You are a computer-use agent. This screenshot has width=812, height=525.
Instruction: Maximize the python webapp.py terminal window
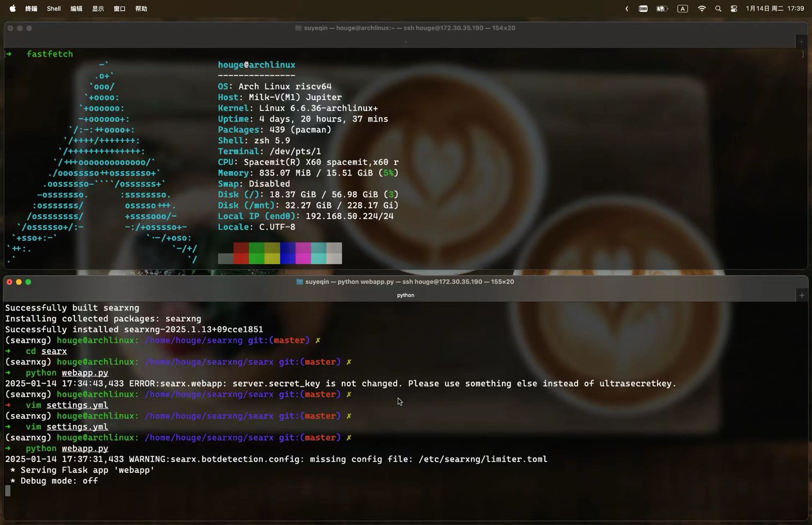pos(28,282)
